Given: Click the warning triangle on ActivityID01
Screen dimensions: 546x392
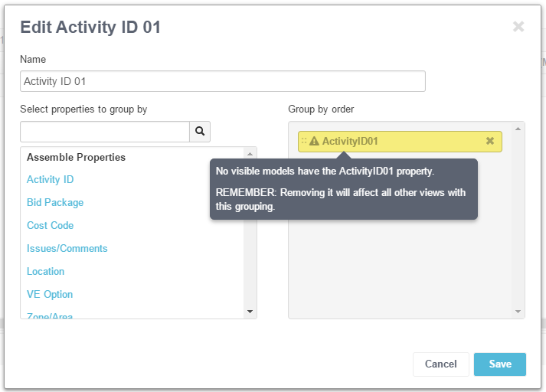Looking at the screenshot, I should tap(314, 141).
